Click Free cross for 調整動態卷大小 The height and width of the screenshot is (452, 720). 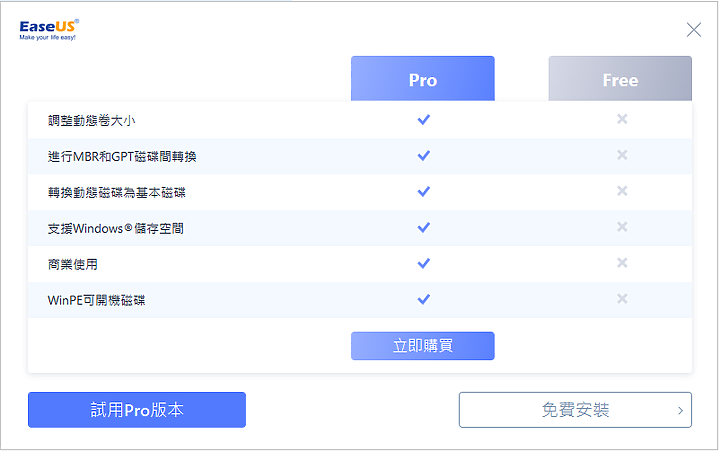pos(622,119)
